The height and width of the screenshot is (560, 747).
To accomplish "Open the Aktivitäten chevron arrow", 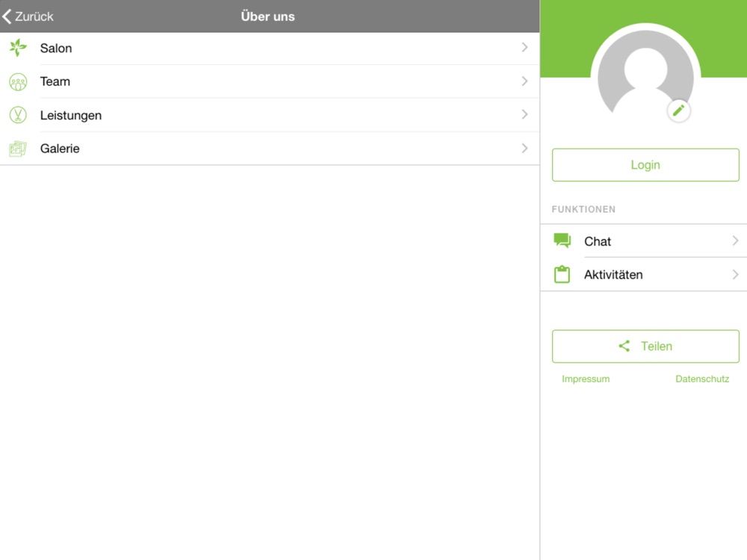I will pyautogui.click(x=736, y=274).
